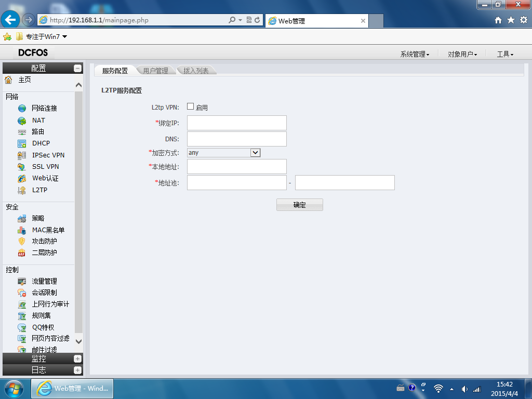Select the Web管理 browser tab

click(315, 21)
